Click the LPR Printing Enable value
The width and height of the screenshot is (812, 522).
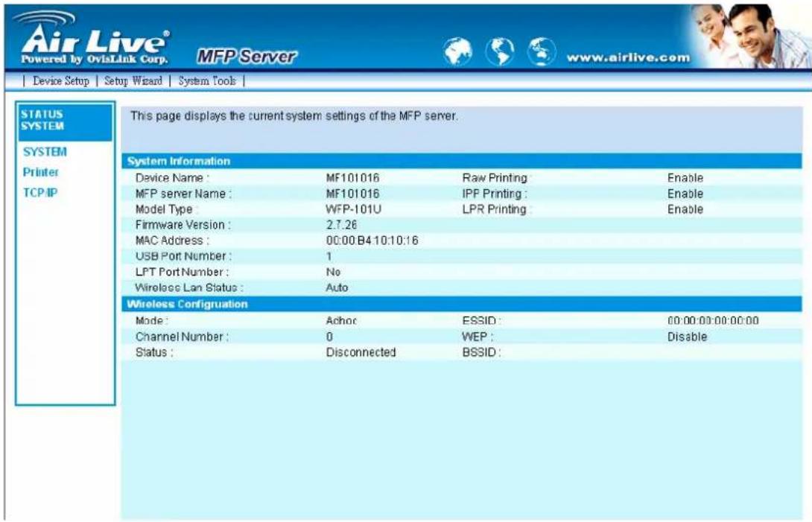[685, 209]
